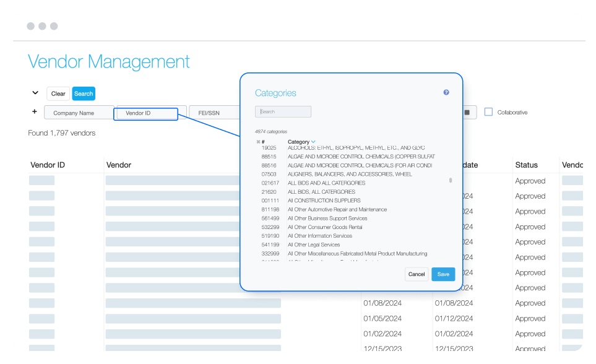This screenshot has width=596, height=364.
Task: Click the plus icon to add a search filter
Action: point(34,112)
